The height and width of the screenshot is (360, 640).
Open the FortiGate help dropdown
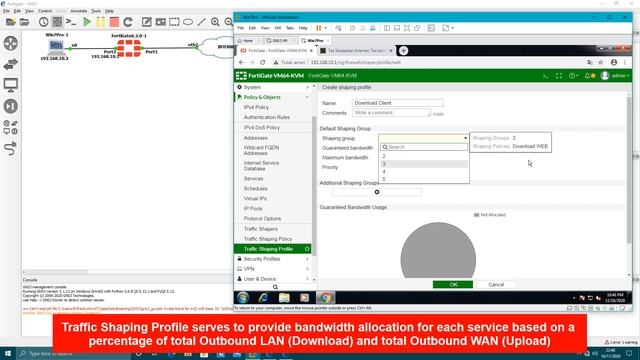coord(573,76)
